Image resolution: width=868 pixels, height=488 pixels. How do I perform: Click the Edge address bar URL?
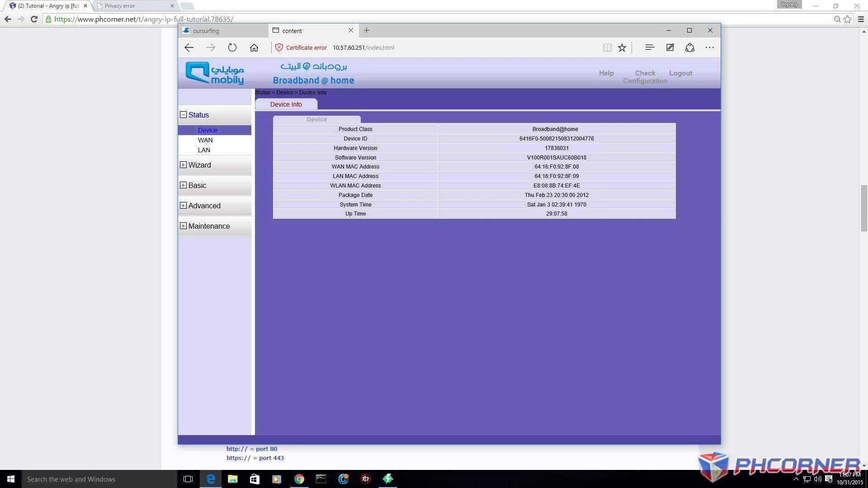click(363, 47)
